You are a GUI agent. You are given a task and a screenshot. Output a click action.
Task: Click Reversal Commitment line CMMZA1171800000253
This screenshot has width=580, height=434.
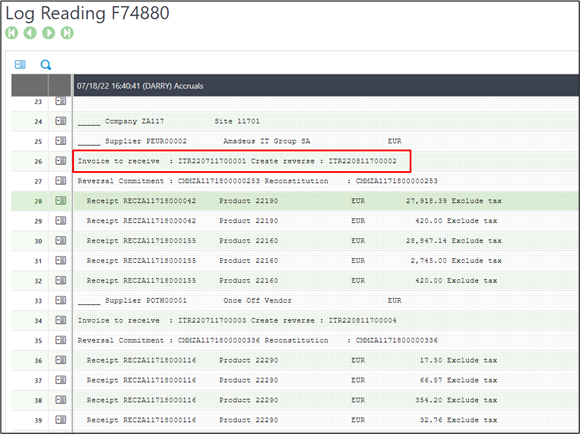click(x=326, y=181)
